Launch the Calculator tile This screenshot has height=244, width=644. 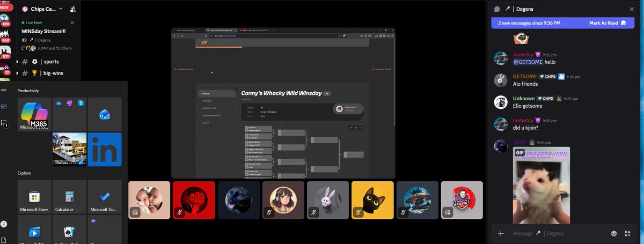click(69, 197)
